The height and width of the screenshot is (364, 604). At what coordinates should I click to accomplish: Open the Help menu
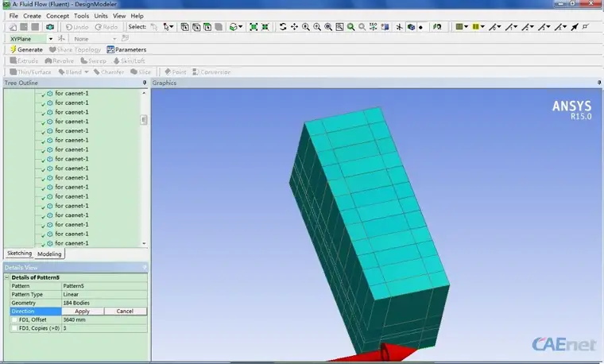coord(137,16)
